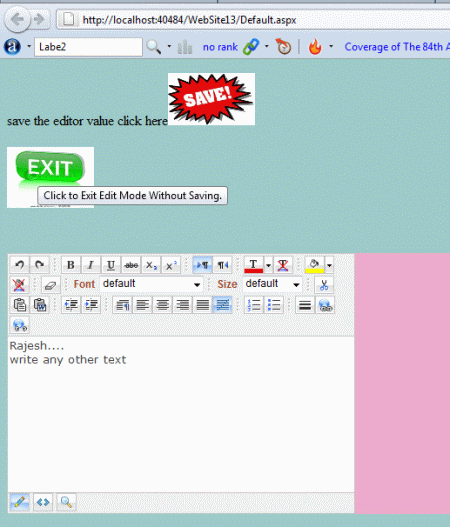Expand the Alexa logo dropdown arrow
The image size is (450, 527).
point(29,46)
